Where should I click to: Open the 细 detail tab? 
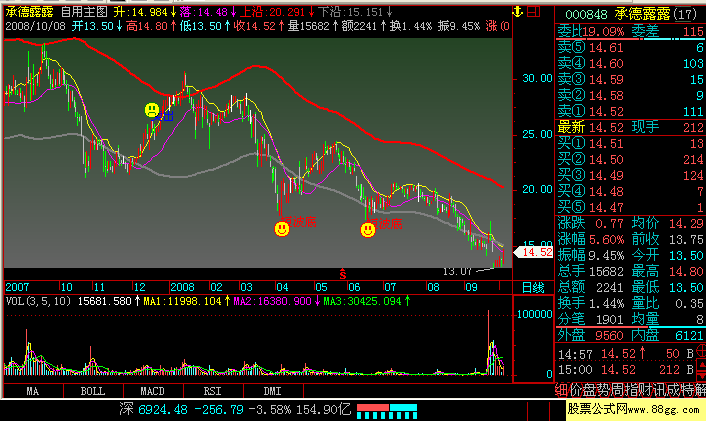click(561, 390)
